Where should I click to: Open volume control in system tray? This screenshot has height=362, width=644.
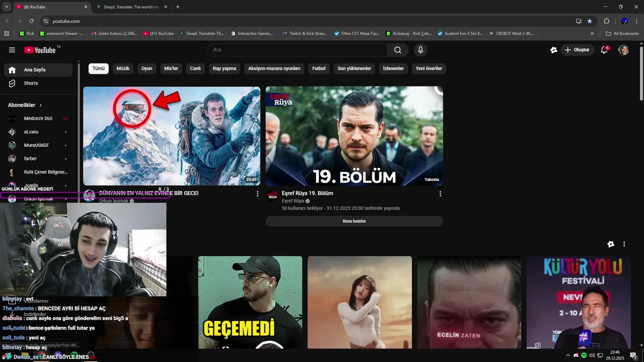tap(592, 355)
